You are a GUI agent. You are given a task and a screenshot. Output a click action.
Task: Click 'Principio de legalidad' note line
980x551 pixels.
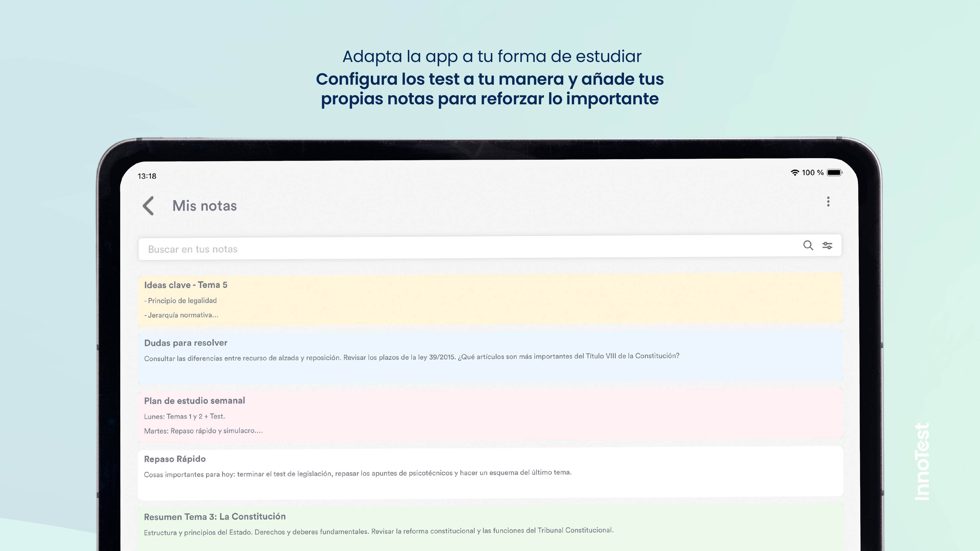coord(181,300)
